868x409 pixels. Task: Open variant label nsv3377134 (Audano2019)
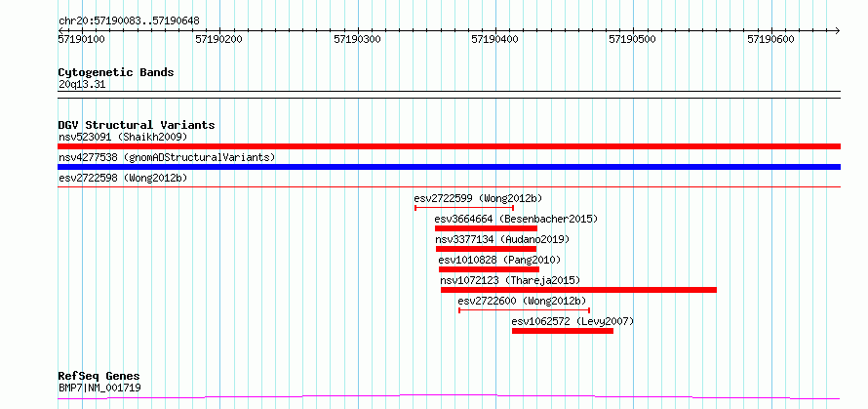point(502,239)
